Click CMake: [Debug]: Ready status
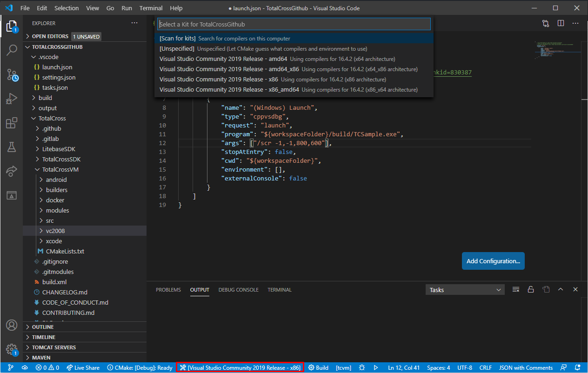The height and width of the screenshot is (373, 588). click(140, 367)
